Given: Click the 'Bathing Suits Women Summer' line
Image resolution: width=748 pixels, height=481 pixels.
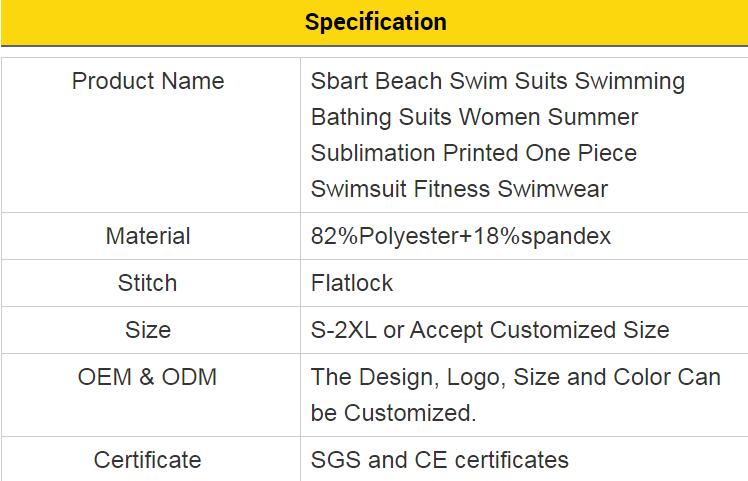Looking at the screenshot, I should [x=474, y=117].
